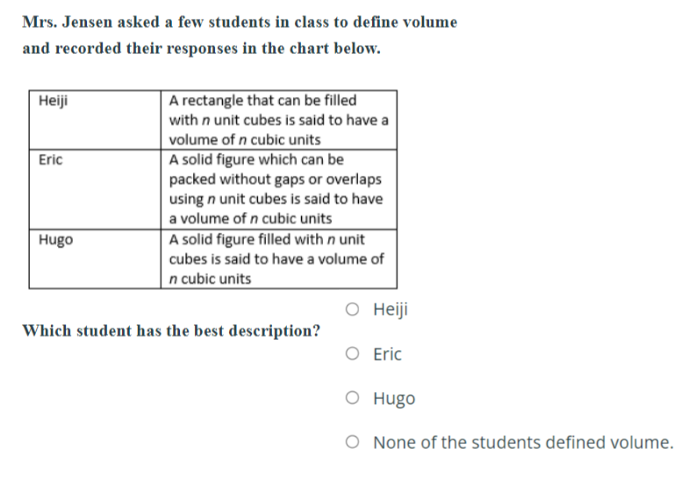Click Heiji's 'A rectangle that can be filled' definition
700x500 pixels.
click(x=263, y=101)
